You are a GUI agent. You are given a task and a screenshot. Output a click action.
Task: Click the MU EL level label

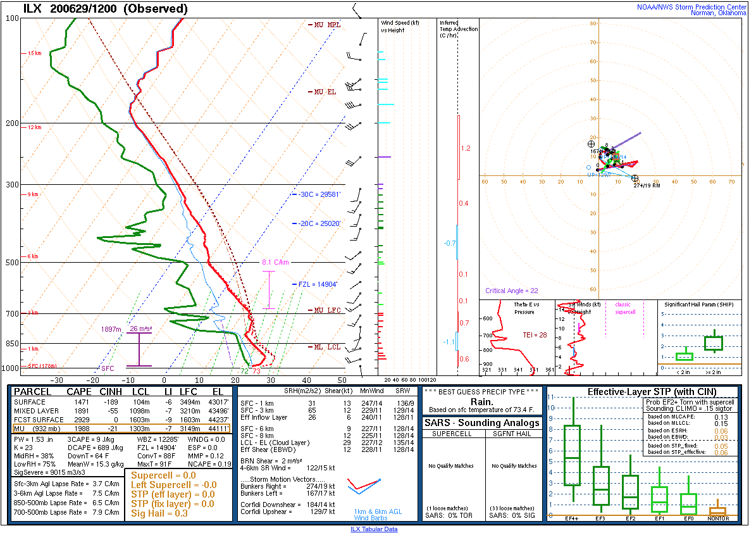pos(325,92)
